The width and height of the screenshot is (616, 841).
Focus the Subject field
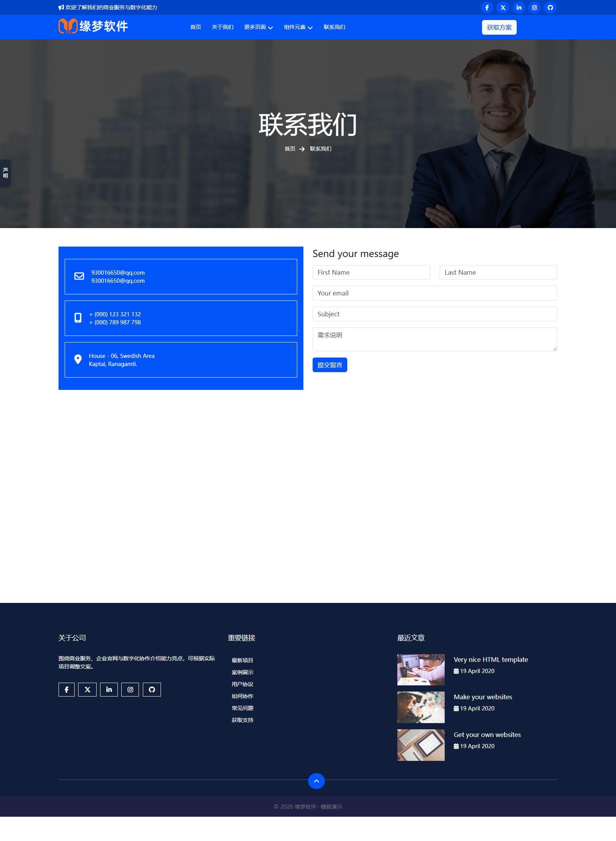coord(435,314)
